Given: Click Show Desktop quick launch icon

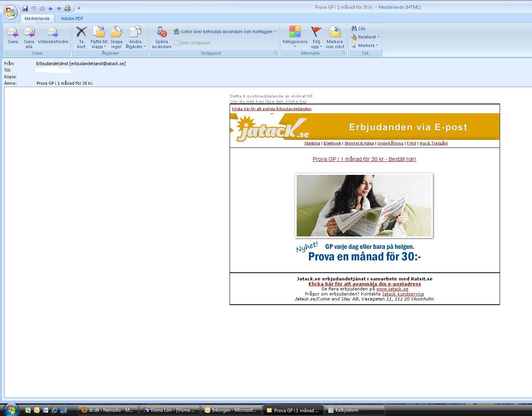Looking at the screenshot, I should 64,410.
